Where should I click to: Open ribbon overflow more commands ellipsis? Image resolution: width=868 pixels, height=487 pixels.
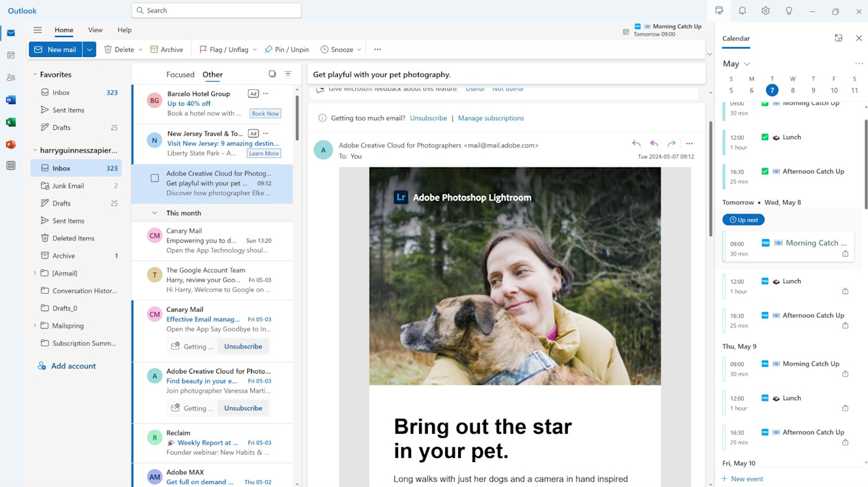click(x=378, y=50)
